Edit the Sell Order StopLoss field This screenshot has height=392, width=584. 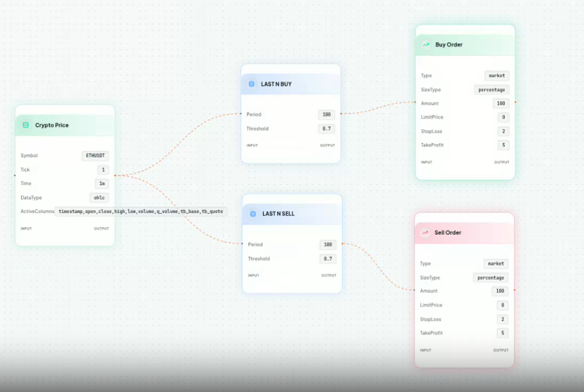tap(503, 320)
